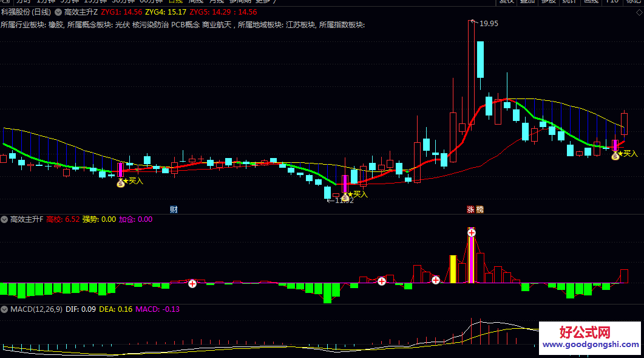This screenshot has width=644, height=358.
Task: Click the small plus-circle marker left of subpanel
Action: click(x=192, y=283)
